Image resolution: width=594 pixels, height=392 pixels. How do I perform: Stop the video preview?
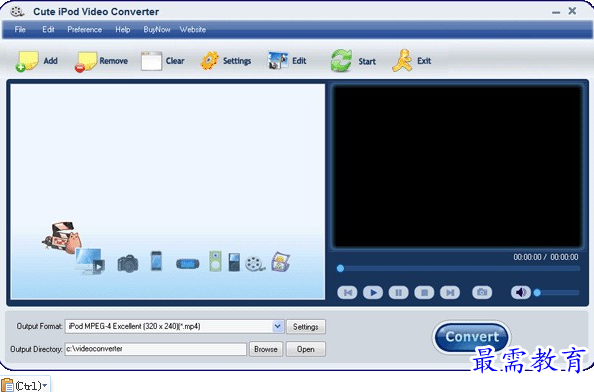click(424, 292)
